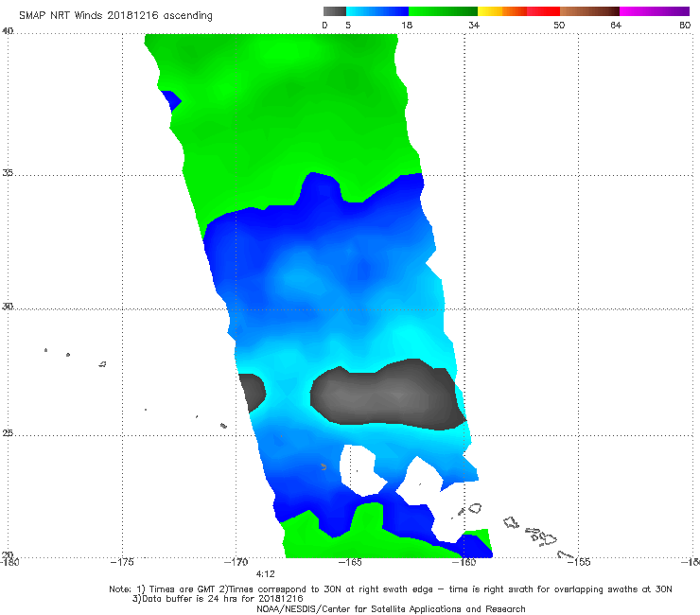Click the colorbar label '50'
Viewport: 700px width, 615px height.
click(x=559, y=25)
